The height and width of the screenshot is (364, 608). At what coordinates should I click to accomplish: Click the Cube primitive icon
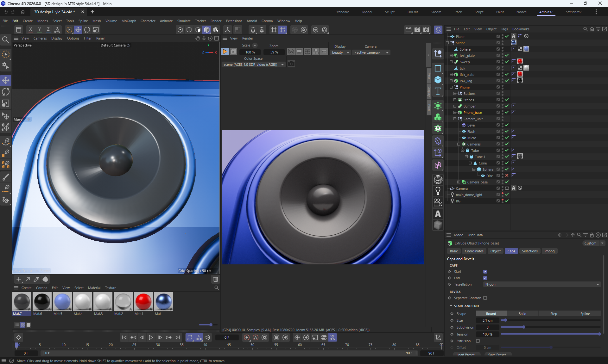[438, 80]
